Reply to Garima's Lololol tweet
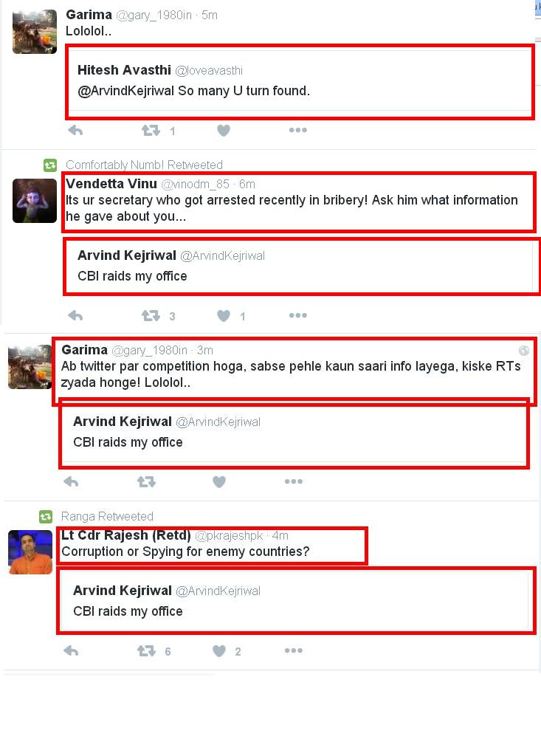Image resolution: width=541 pixels, height=756 pixels. (75, 130)
